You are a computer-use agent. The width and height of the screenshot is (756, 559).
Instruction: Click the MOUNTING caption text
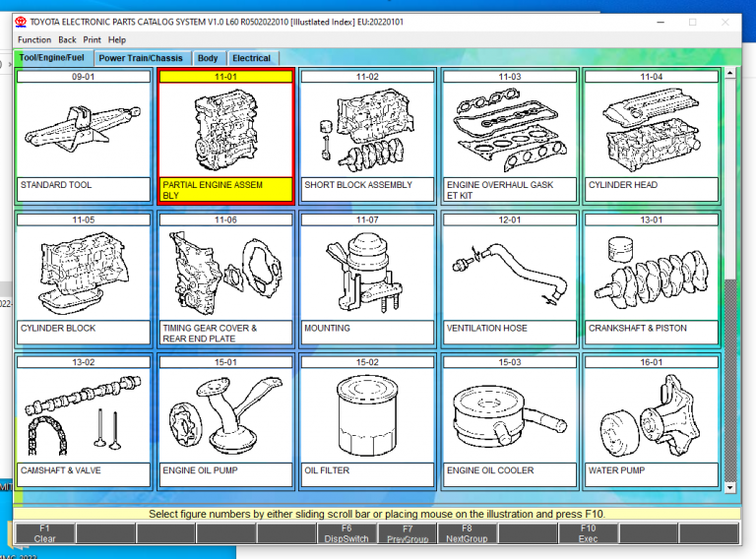(328, 328)
